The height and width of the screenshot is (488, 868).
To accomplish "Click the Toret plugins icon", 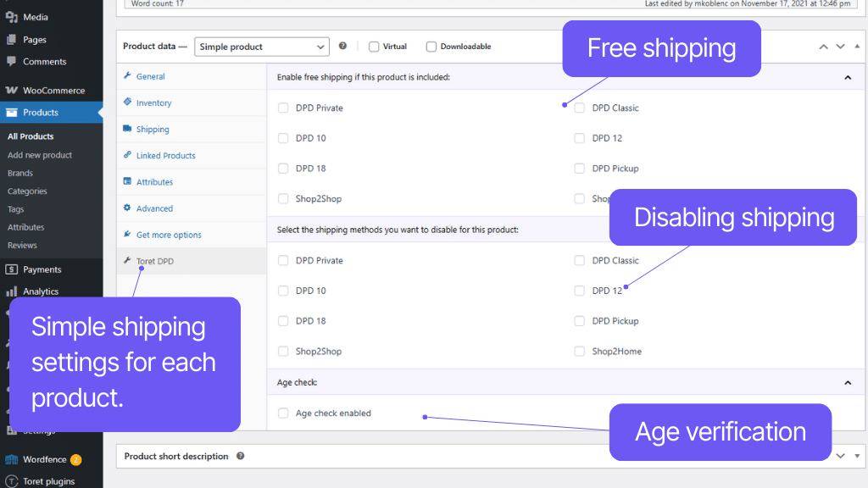I will click(x=11, y=481).
